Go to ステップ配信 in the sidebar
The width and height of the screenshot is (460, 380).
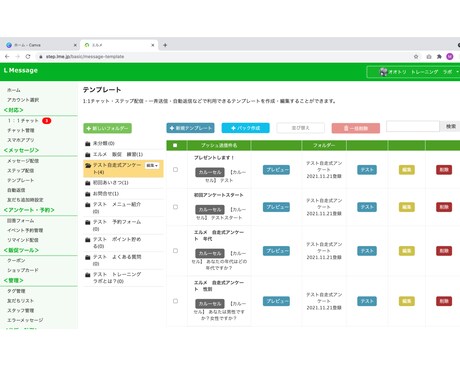click(20, 171)
